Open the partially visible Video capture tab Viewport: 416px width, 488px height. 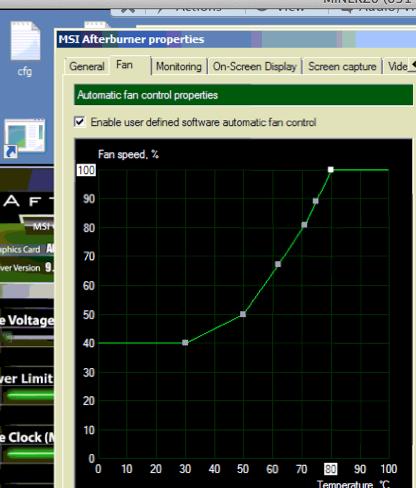coord(398,67)
